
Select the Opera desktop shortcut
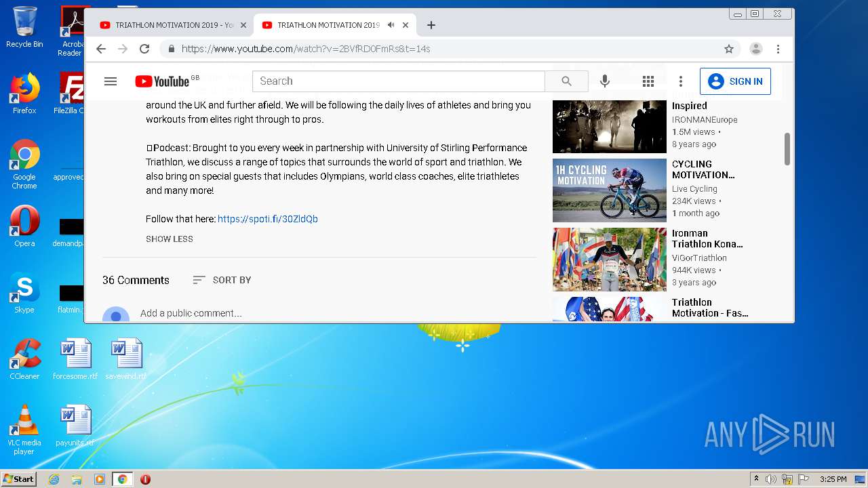coord(24,226)
